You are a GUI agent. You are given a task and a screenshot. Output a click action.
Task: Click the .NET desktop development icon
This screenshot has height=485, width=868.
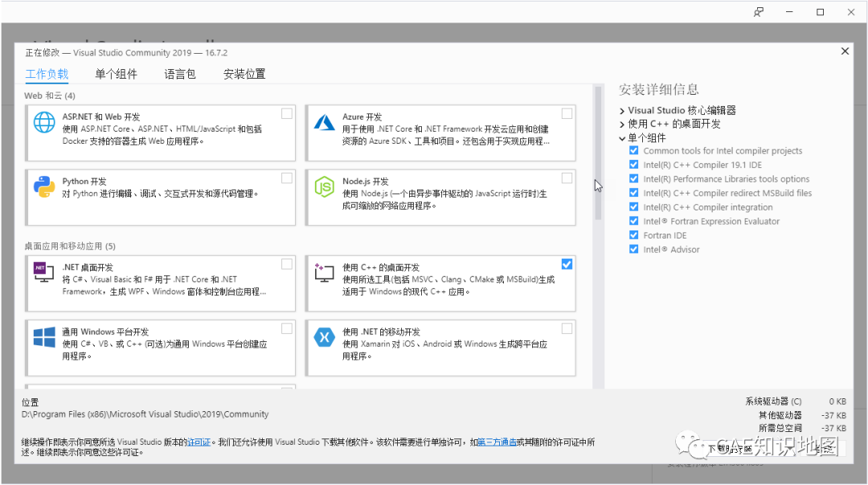tap(43, 272)
